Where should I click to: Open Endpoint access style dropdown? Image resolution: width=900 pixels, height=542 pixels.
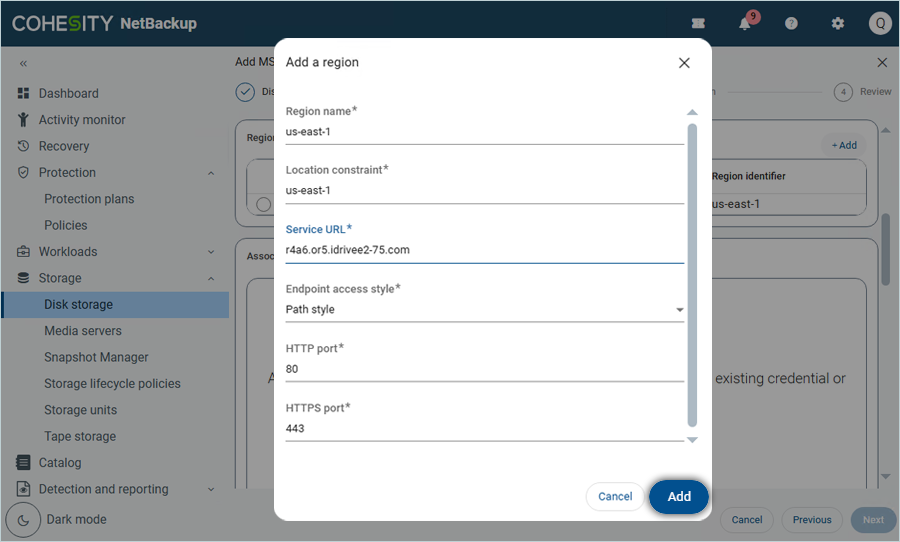[484, 310]
